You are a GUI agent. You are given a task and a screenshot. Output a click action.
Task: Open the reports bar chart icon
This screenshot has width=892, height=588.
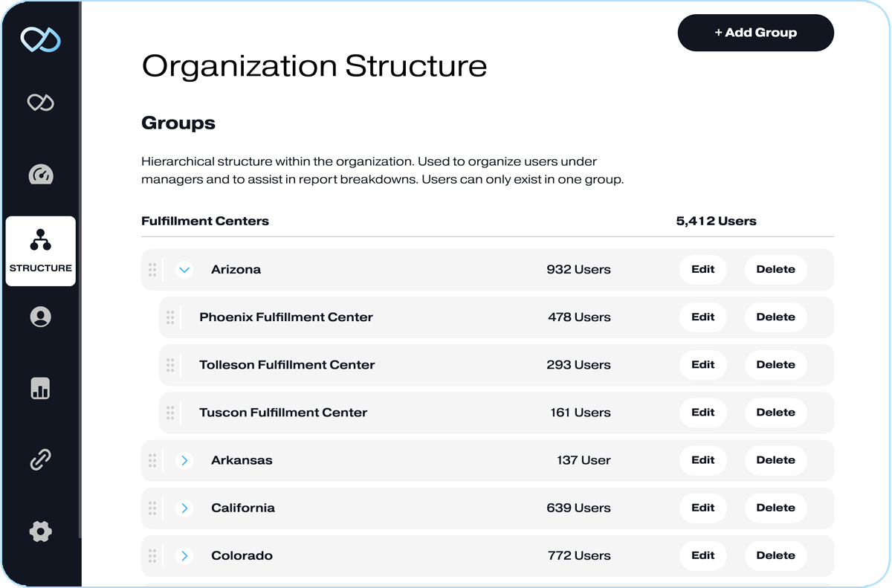click(x=41, y=388)
